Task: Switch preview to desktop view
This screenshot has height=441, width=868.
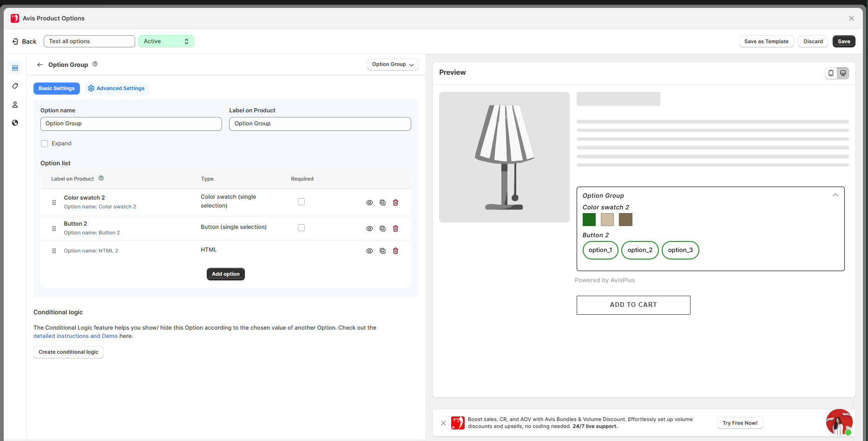Action: point(843,73)
